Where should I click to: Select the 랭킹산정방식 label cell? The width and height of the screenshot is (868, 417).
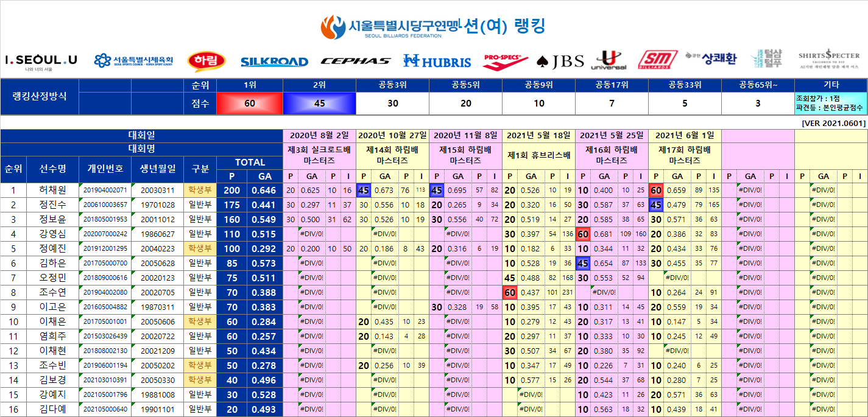click(x=40, y=96)
